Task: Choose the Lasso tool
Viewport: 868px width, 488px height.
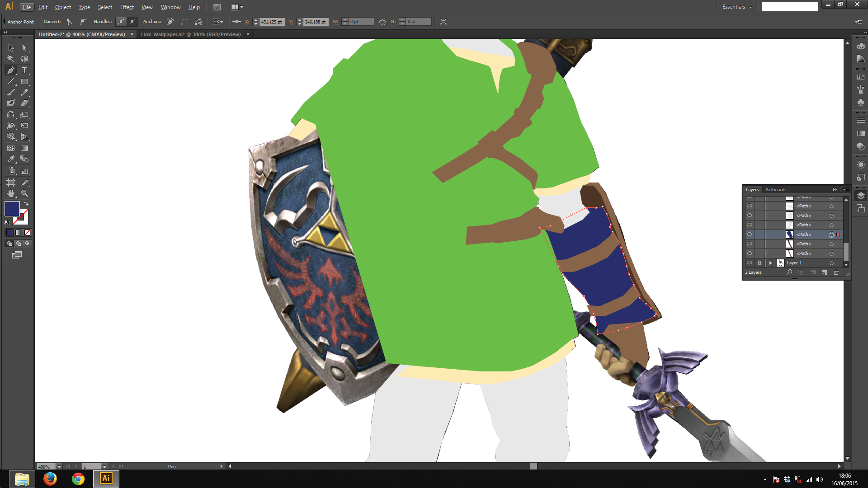Action: point(24,59)
